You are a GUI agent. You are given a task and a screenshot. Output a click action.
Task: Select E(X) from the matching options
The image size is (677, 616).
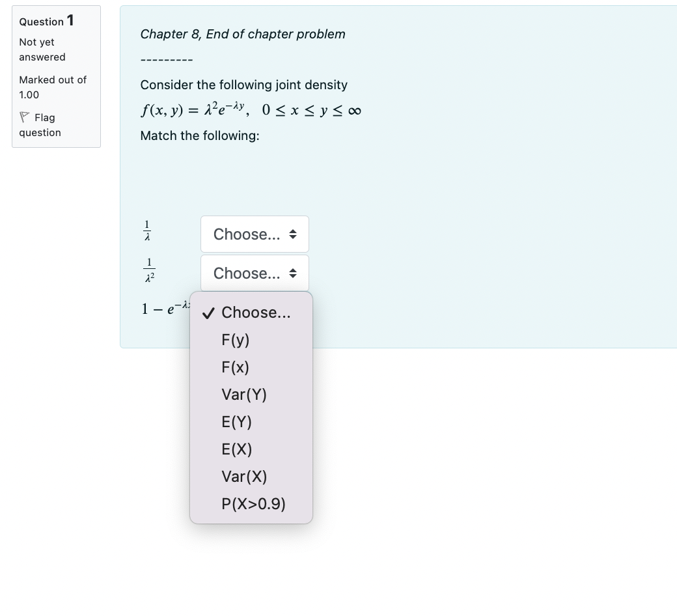(236, 449)
